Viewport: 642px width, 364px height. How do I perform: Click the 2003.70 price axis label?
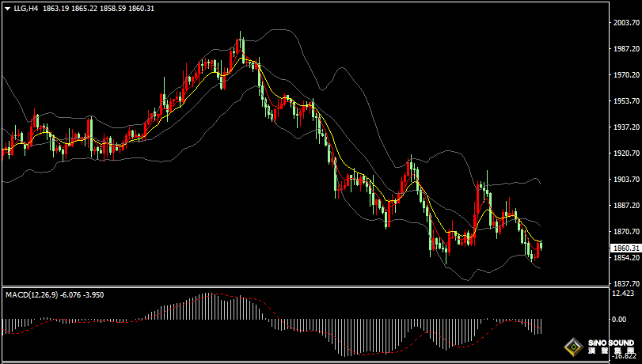point(626,23)
